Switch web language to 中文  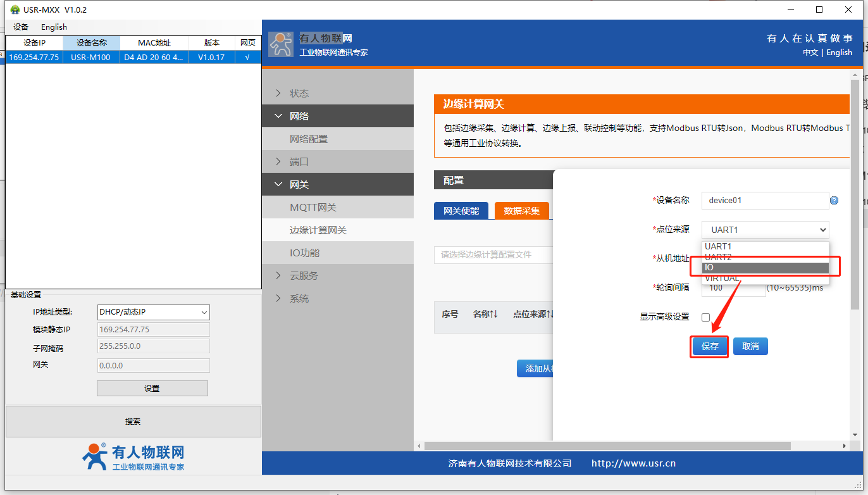(810, 53)
